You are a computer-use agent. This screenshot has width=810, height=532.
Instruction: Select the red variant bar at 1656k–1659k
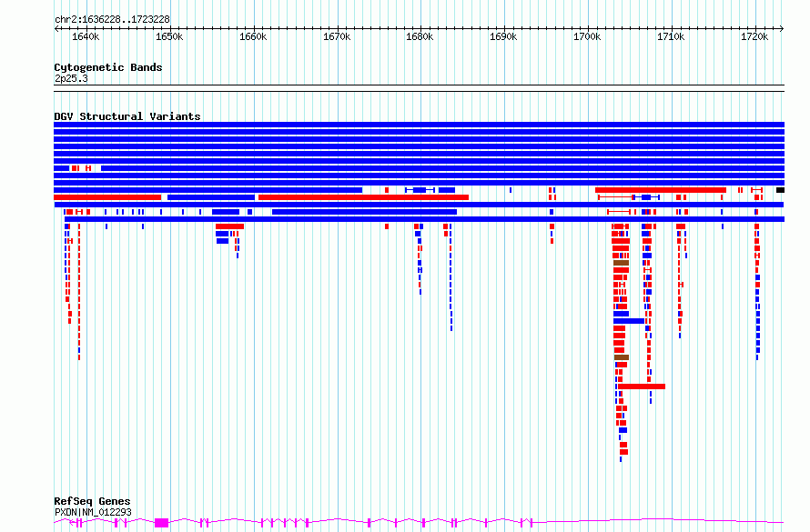[x=230, y=226]
